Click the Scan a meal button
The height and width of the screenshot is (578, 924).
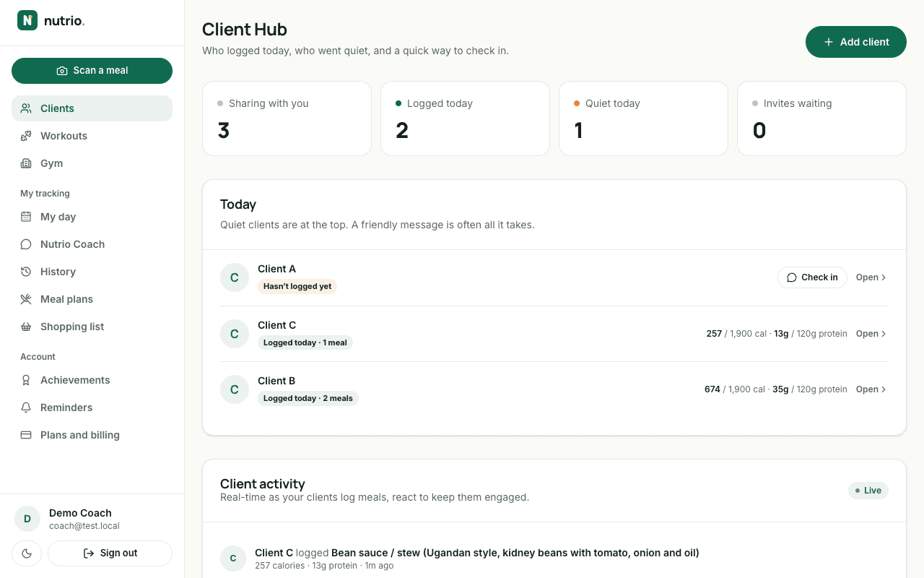click(92, 71)
